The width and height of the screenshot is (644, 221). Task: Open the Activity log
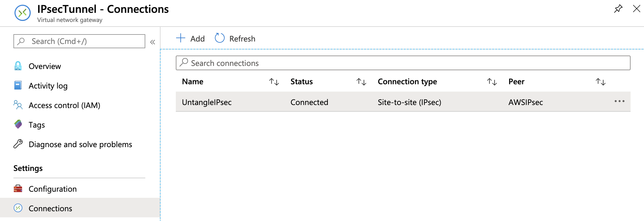pyautogui.click(x=48, y=86)
